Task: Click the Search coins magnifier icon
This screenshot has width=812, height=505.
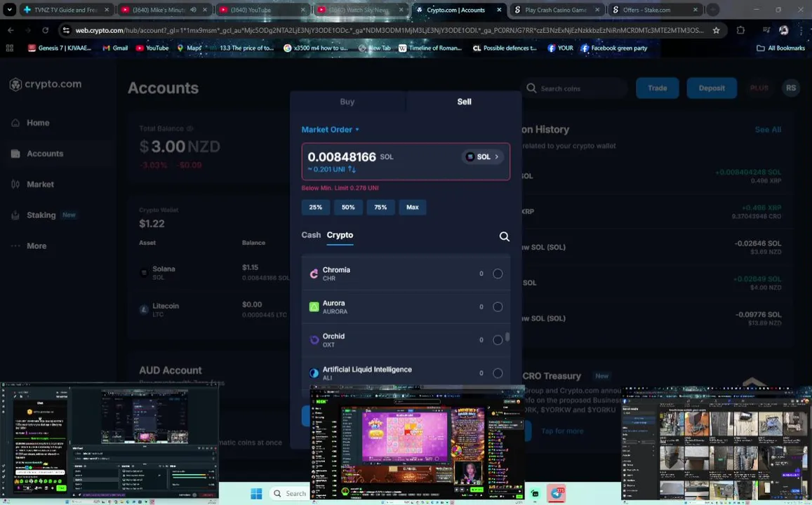Action: [531, 88]
